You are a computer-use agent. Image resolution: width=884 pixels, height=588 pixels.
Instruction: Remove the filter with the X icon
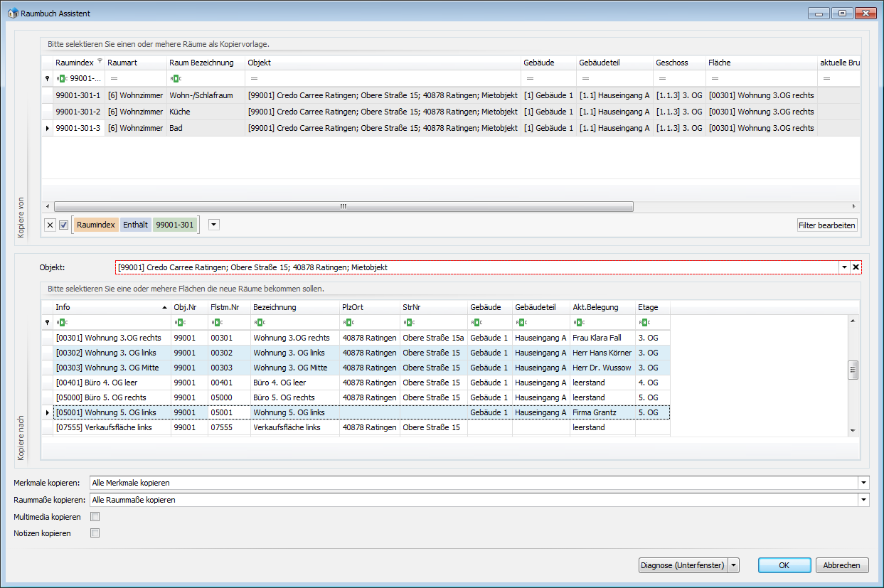(x=50, y=225)
